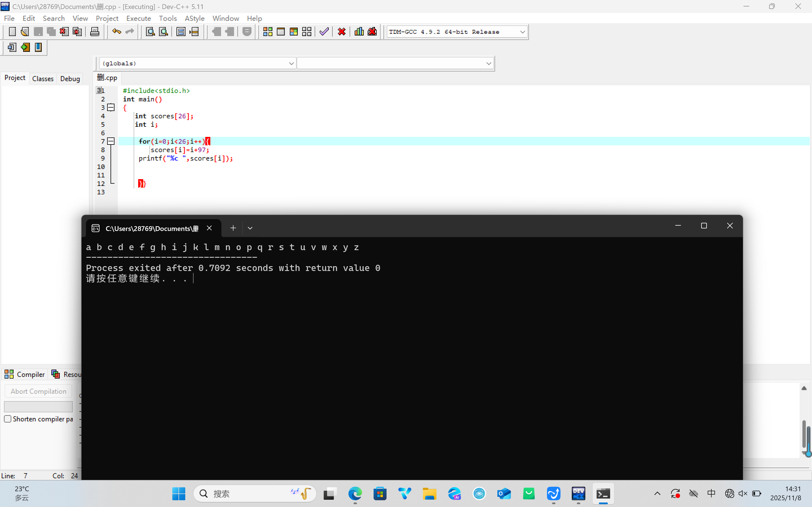
Task: Click the Insert green-plus toolbar icon
Action: 25,48
